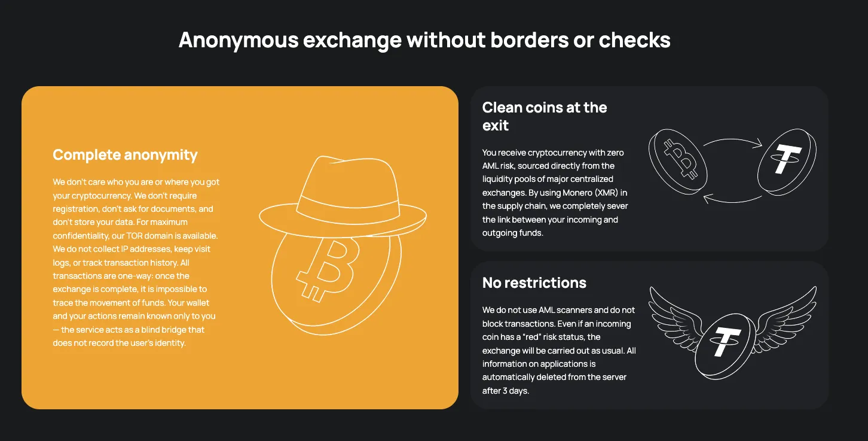868x441 pixels.
Task: Click the text 'automatically deleted from the server'
Action: [554, 377]
